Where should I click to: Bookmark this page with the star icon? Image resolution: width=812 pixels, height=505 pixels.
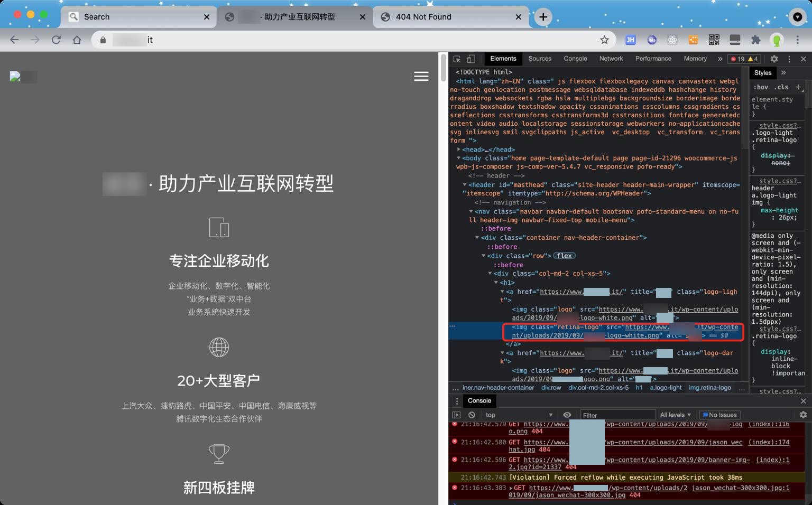pos(604,40)
